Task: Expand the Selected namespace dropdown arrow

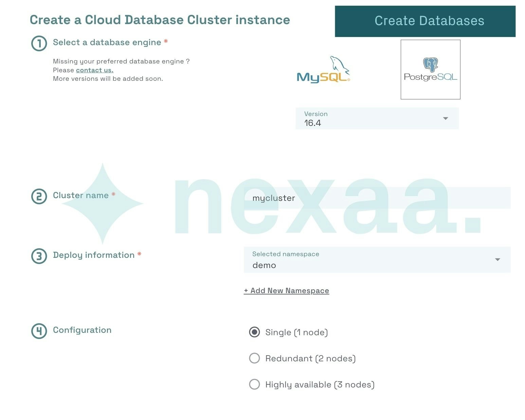Action: click(497, 260)
